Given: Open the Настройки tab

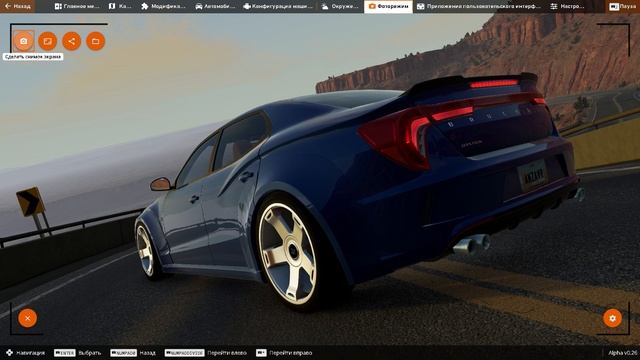Looking at the screenshot, I should [567, 6].
